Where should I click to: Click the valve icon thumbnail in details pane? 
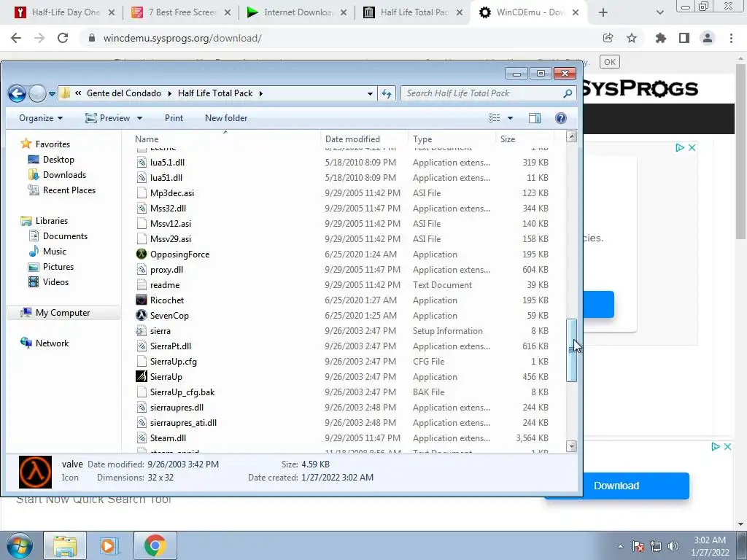pos(35,472)
